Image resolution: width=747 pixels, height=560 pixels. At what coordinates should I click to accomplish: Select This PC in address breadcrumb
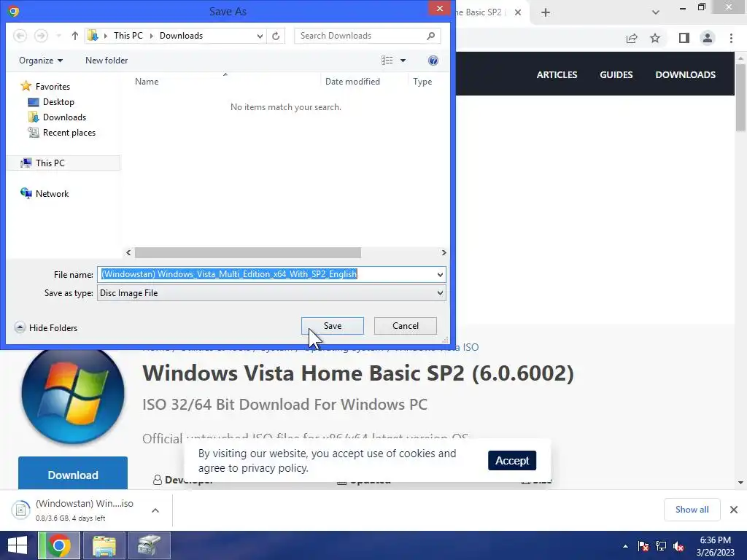[128, 36]
